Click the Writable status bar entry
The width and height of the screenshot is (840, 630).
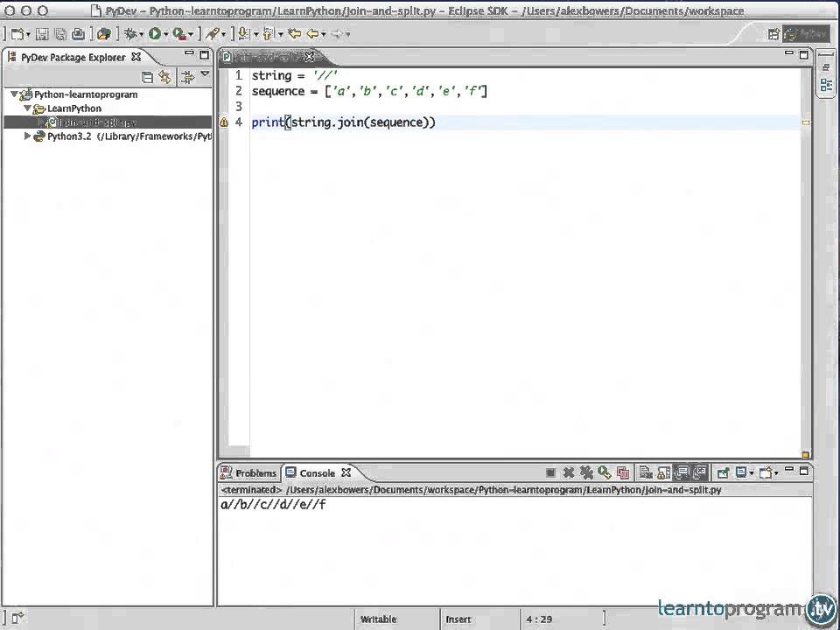[x=378, y=619]
